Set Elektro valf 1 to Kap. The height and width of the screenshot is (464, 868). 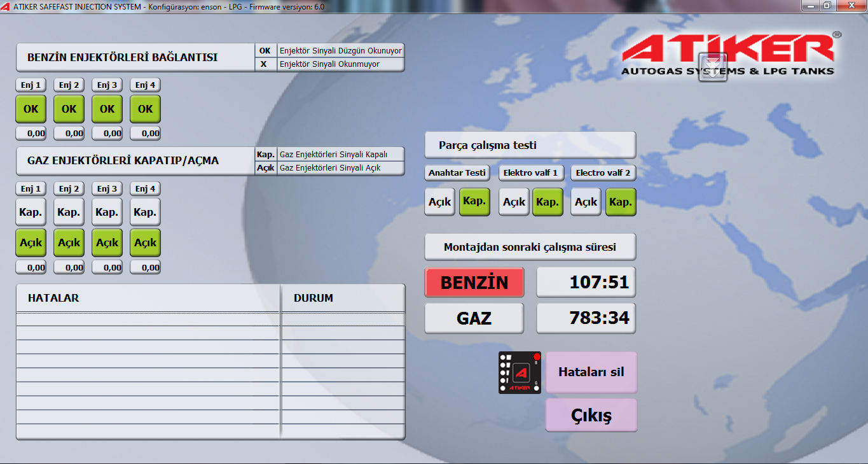[x=548, y=202]
